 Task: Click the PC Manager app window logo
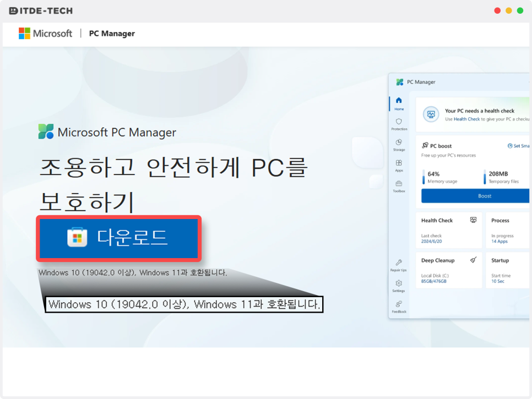pos(400,82)
